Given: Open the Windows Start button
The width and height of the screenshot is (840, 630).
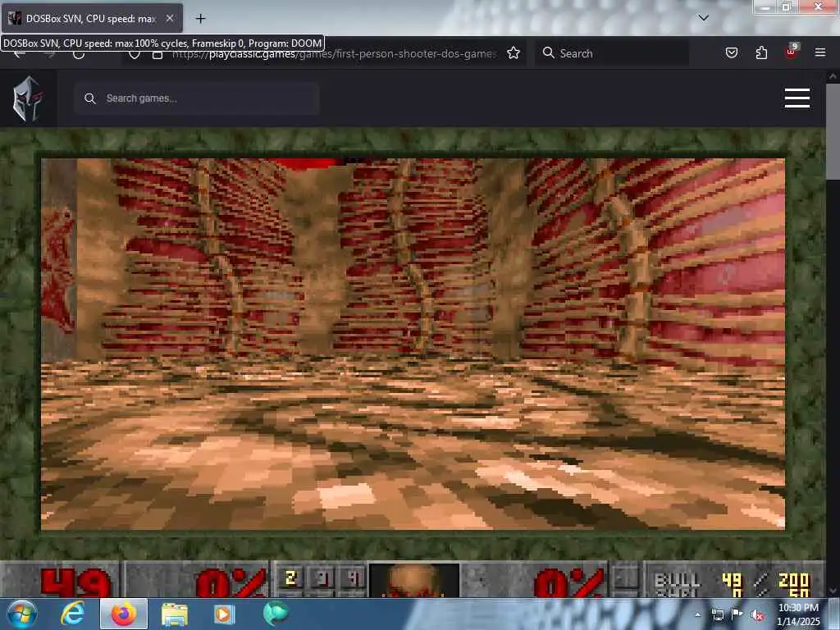Looking at the screenshot, I should click(x=21, y=614).
